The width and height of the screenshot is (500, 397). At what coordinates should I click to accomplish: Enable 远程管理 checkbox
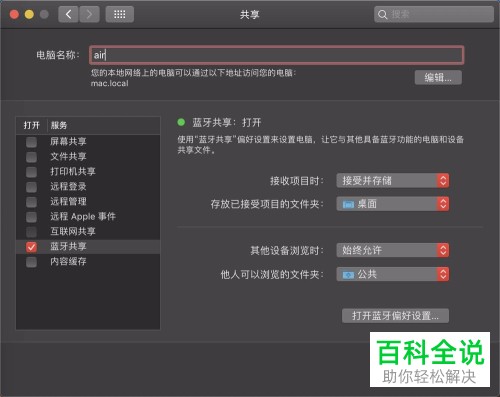tap(32, 202)
